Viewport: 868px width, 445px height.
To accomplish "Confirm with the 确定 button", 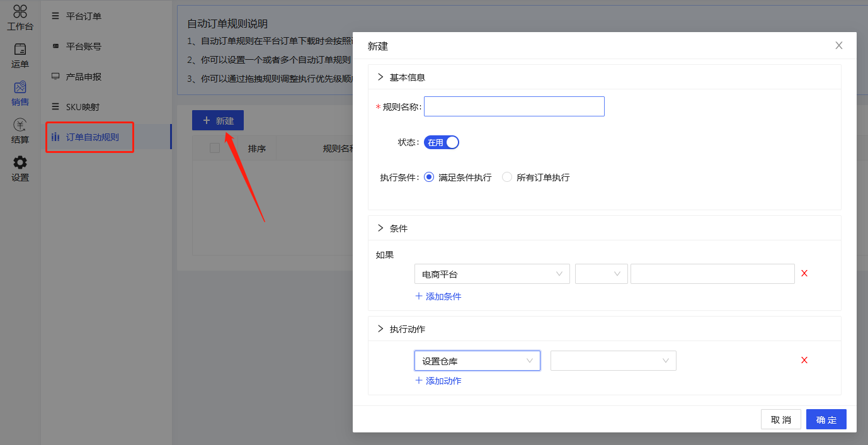I will click(x=826, y=419).
